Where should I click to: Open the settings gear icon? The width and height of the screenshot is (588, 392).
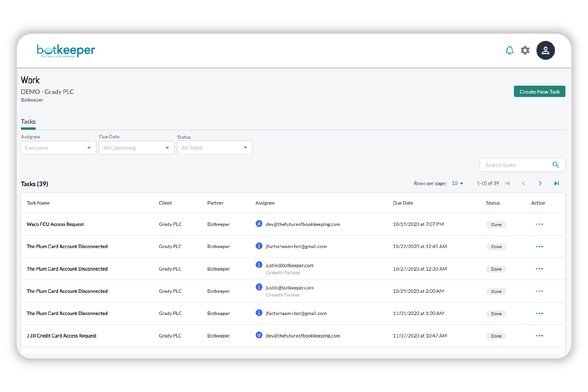[525, 50]
